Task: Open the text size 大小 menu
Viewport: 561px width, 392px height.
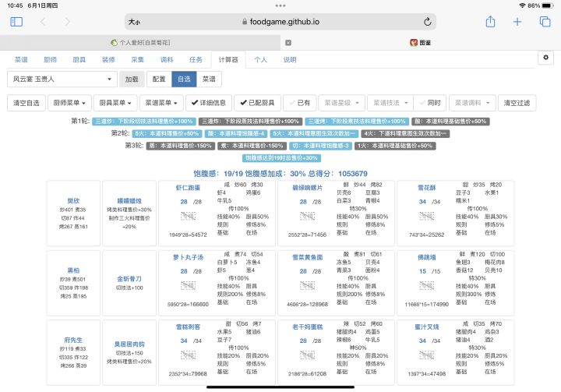Action: (x=134, y=22)
